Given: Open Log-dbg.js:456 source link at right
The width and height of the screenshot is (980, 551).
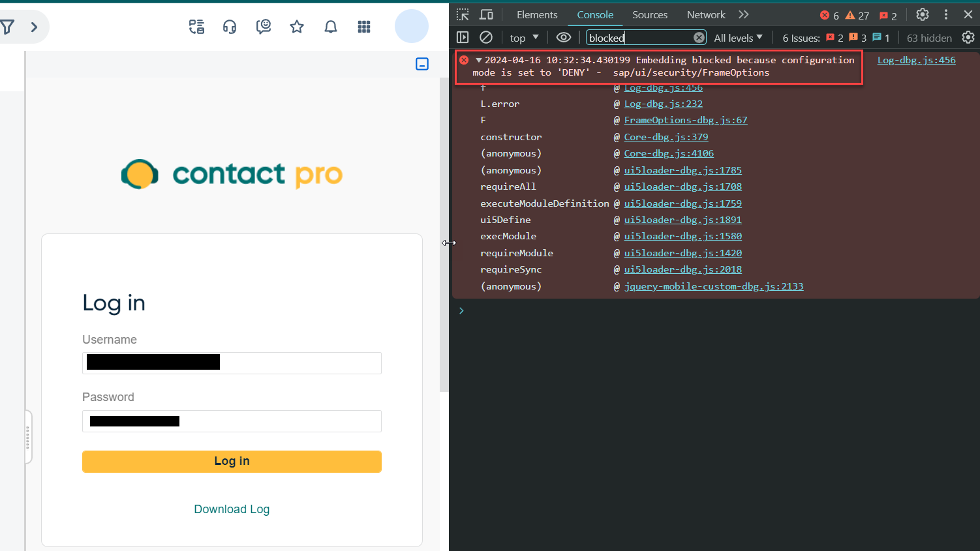Looking at the screenshot, I should pyautogui.click(x=916, y=60).
